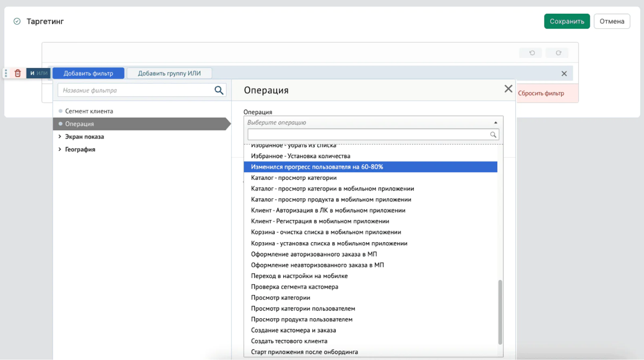
Task: Toggle the И / ИЛИ switch
Action: [38, 73]
